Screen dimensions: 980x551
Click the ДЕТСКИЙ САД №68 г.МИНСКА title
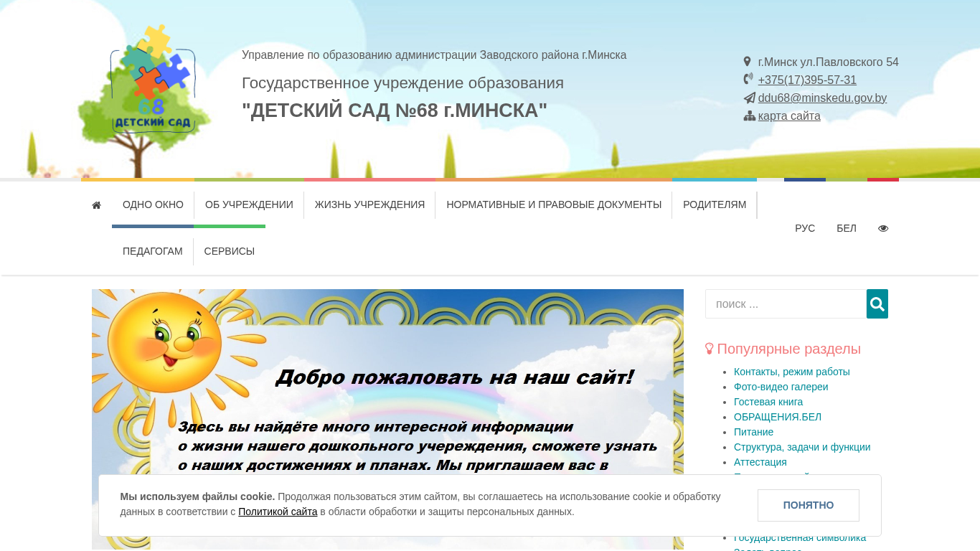click(x=395, y=110)
